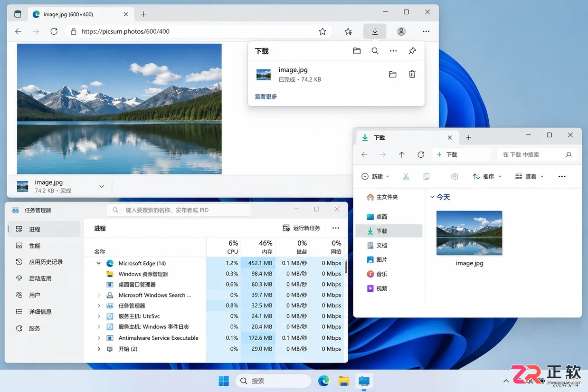
Task: Open 新建 dropdown in File Explorer
Action: pos(375,176)
